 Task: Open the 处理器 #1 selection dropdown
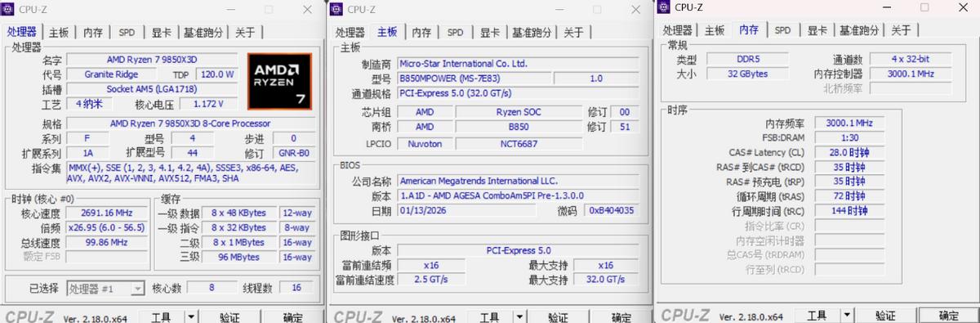105,288
